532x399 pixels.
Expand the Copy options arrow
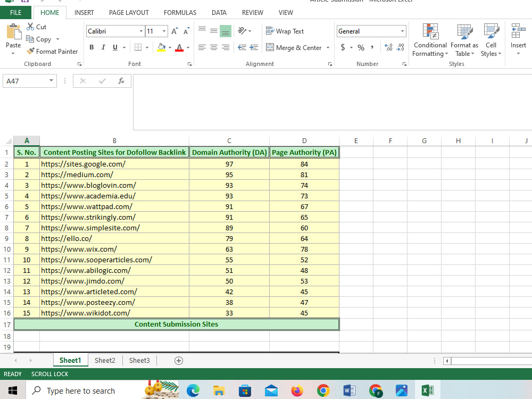click(x=57, y=39)
